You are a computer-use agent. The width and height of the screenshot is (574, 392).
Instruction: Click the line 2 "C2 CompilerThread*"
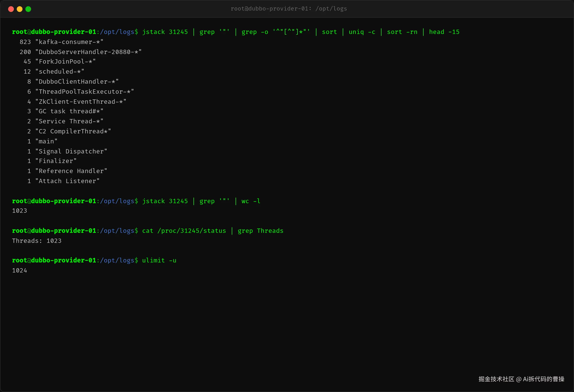tap(69, 131)
